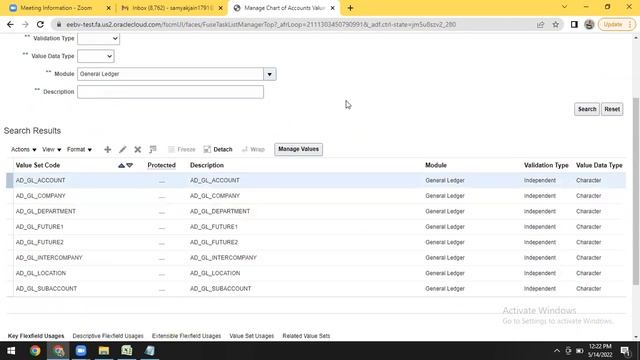Open Zoom app in the taskbar
640x360 pixels.
[x=81, y=351]
